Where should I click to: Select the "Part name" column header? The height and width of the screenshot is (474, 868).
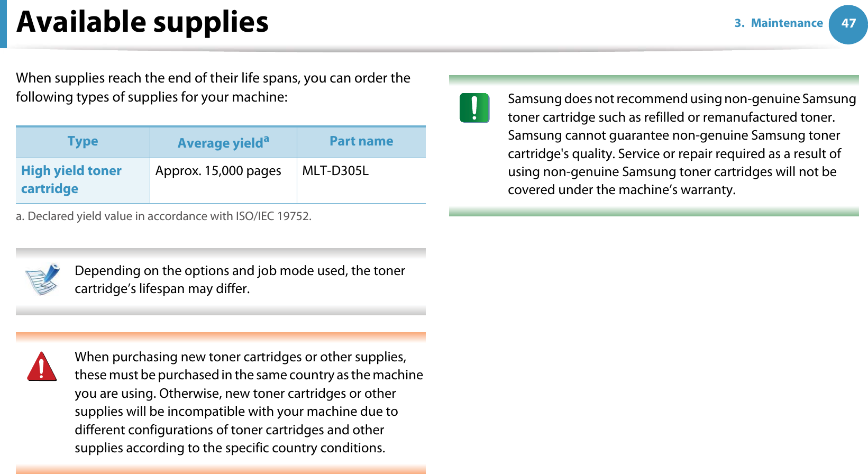coord(361,141)
